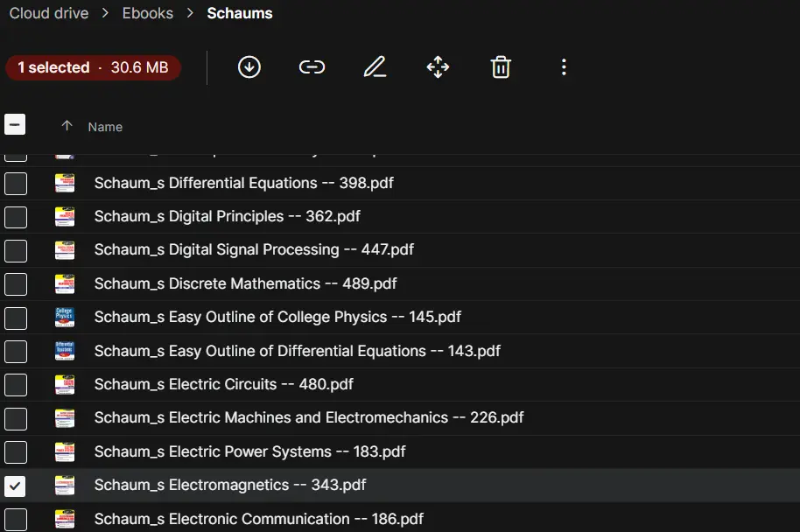Click PDF icon for Differential Equations 398

tap(65, 183)
